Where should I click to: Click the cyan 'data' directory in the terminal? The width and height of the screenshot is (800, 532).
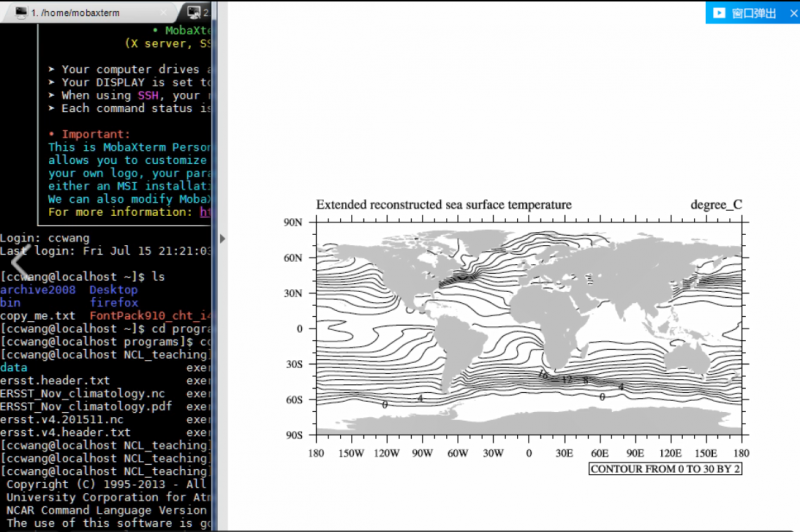(x=14, y=367)
